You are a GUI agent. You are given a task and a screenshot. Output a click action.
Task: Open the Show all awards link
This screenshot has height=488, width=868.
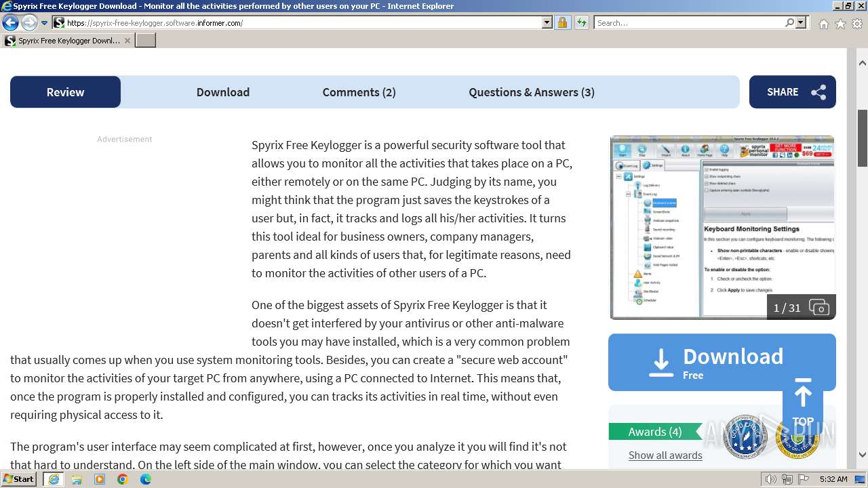point(665,455)
